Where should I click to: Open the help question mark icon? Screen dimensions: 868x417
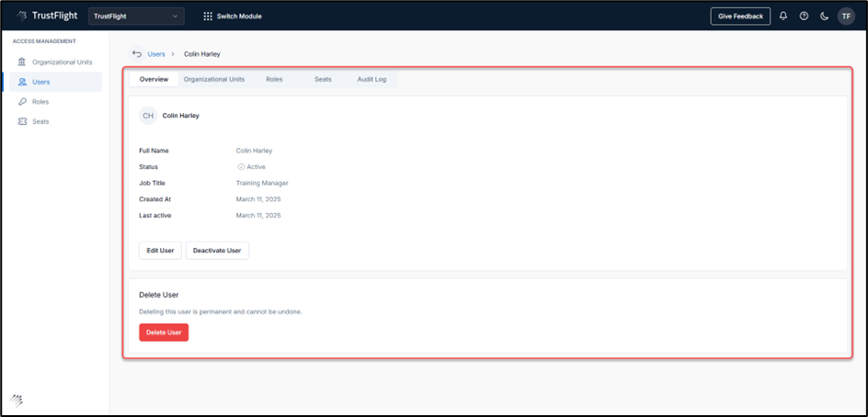[x=804, y=17]
